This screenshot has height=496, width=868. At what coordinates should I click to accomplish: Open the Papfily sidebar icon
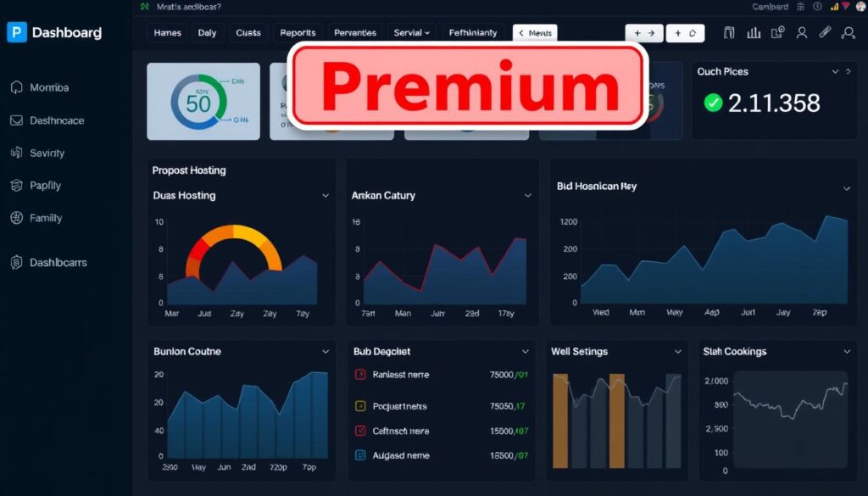[17, 186]
